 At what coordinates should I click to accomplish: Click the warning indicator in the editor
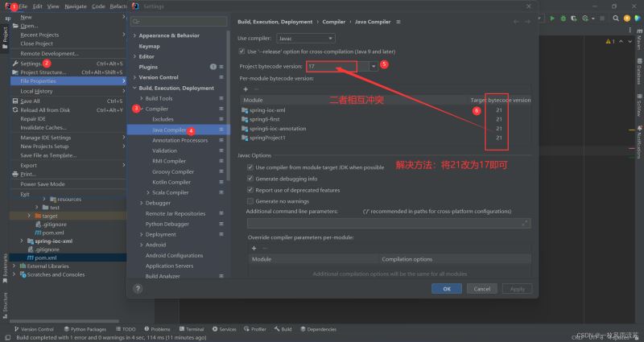610,42
